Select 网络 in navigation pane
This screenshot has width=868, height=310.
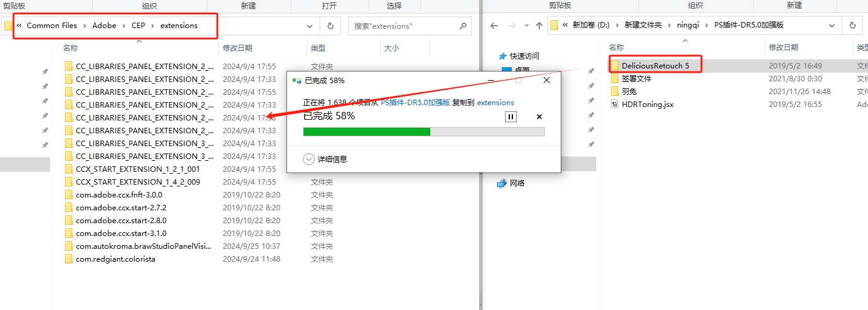pyautogui.click(x=517, y=183)
